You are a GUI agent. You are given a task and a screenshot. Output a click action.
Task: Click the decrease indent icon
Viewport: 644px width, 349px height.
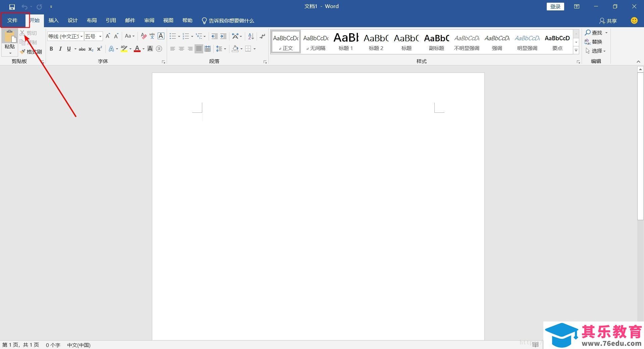point(215,36)
